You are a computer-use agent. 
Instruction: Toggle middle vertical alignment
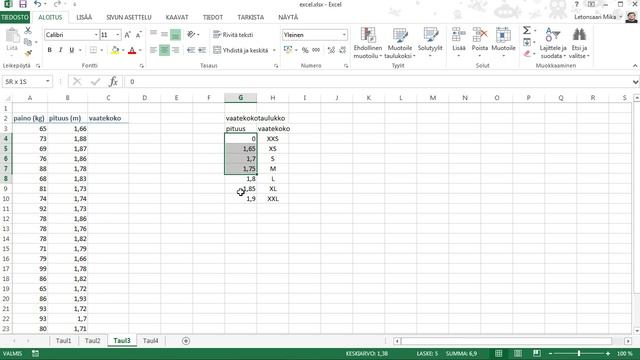pyautogui.click(x=164, y=35)
